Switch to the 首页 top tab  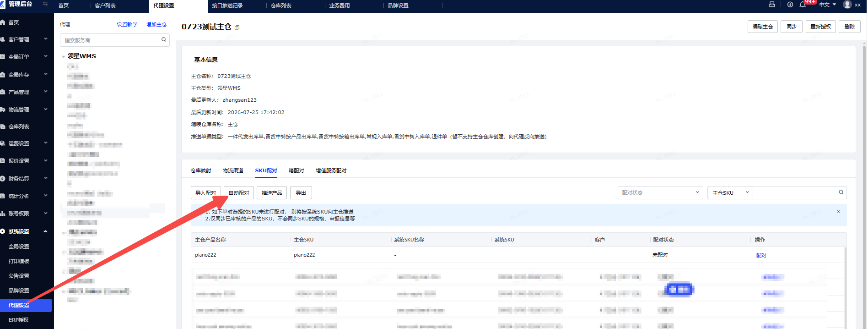pos(64,5)
